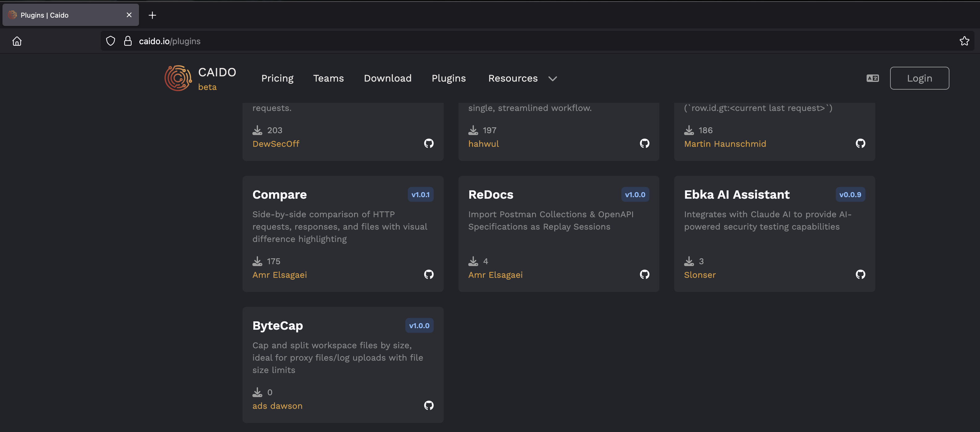The width and height of the screenshot is (980, 432).
Task: Click the Login button
Action: point(919,78)
